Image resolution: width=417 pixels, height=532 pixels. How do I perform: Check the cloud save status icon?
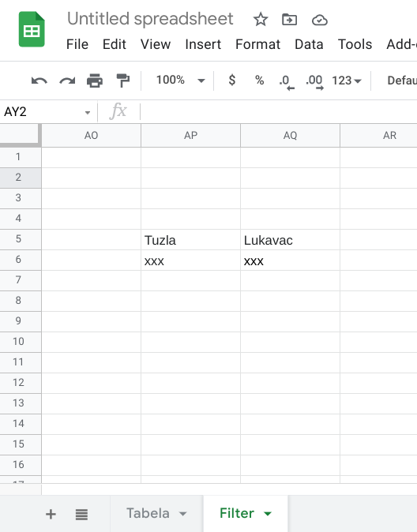320,20
